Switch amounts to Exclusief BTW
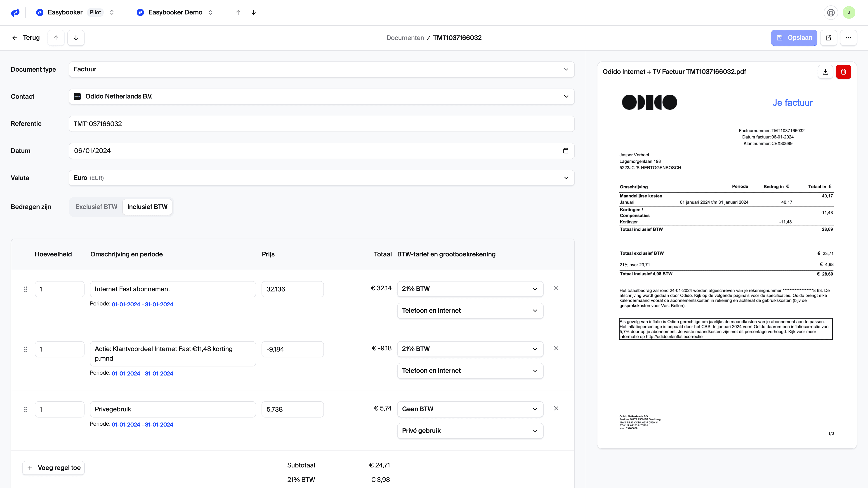This screenshot has width=868, height=488. 96,207
